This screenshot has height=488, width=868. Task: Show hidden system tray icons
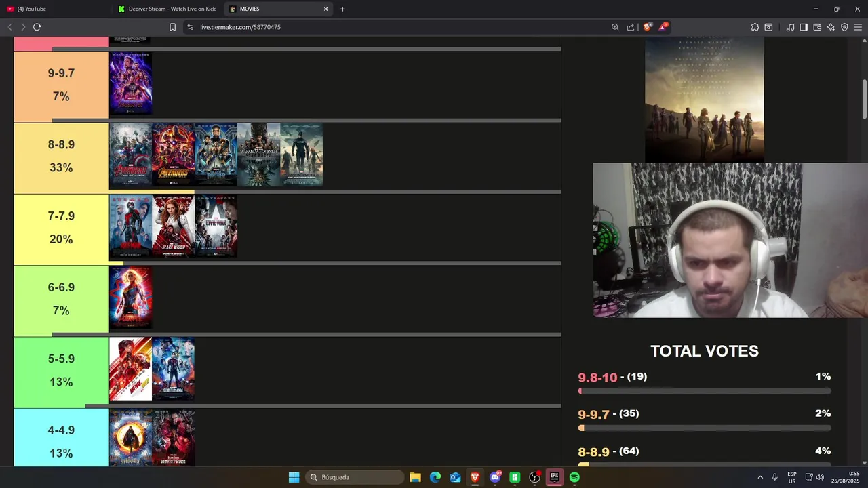click(760, 477)
